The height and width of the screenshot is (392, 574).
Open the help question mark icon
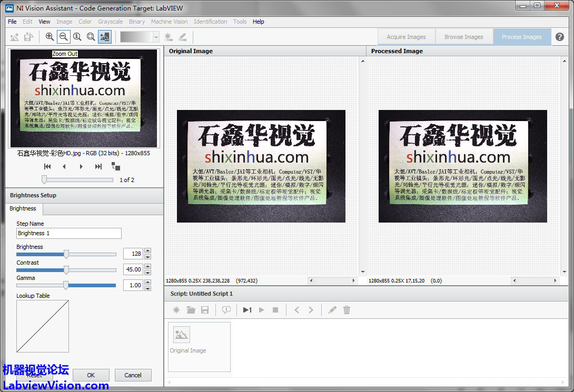[x=560, y=37]
